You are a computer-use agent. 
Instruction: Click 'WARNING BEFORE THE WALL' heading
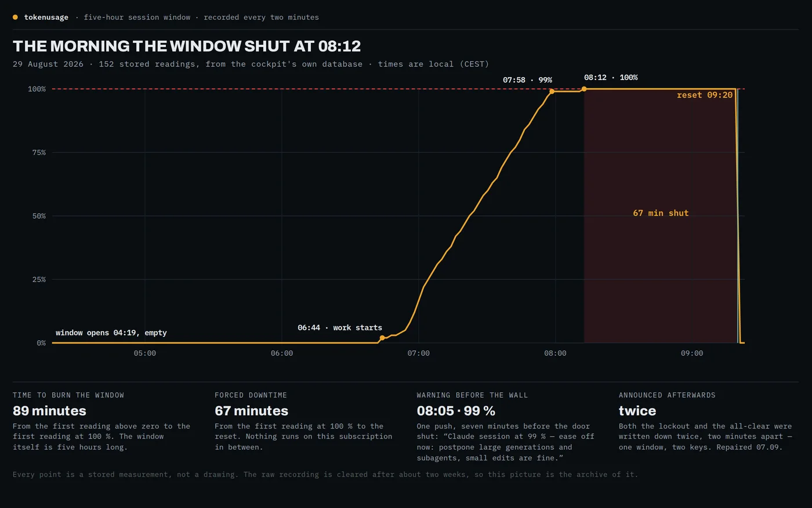pyautogui.click(x=472, y=395)
